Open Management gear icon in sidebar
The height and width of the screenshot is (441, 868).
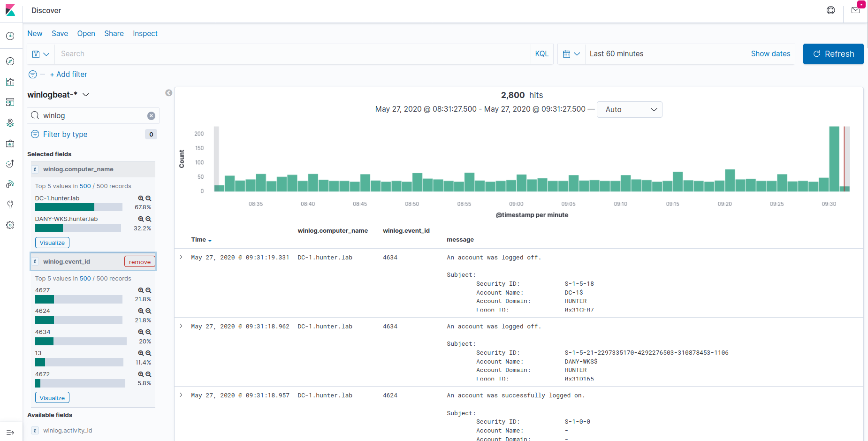point(10,225)
